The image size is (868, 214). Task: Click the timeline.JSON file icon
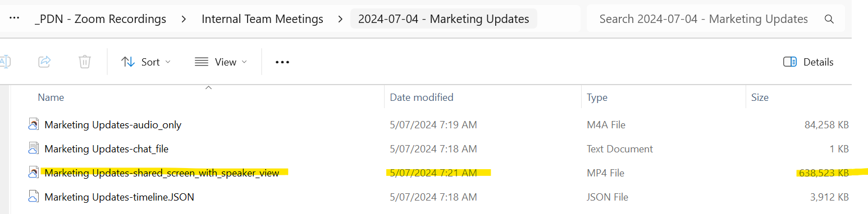(x=34, y=197)
